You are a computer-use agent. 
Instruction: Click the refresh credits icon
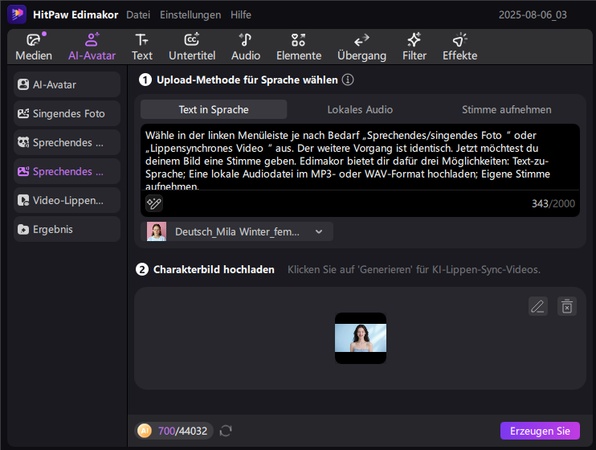click(225, 431)
